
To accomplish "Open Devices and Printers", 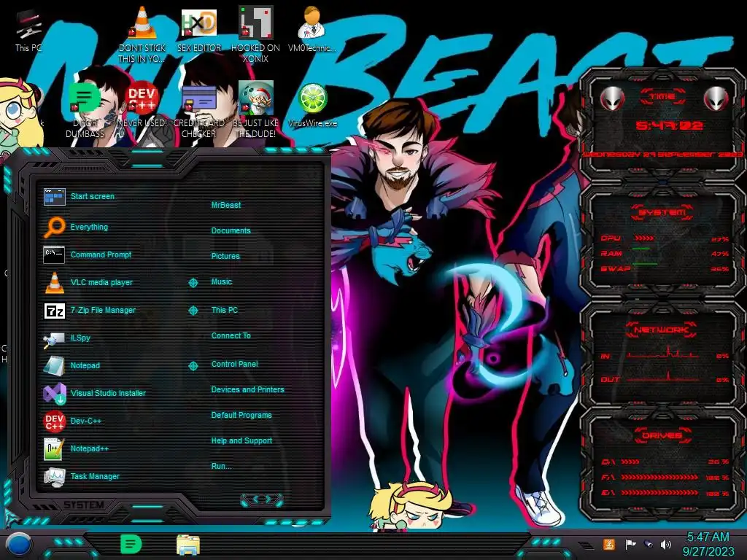I will (x=248, y=389).
